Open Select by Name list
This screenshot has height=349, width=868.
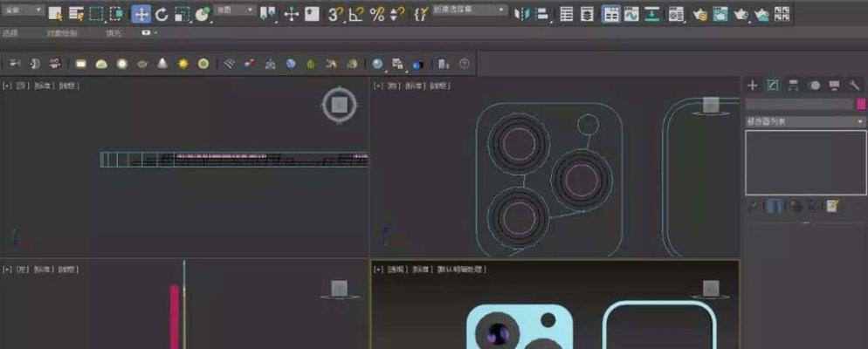pyautogui.click(x=76, y=14)
